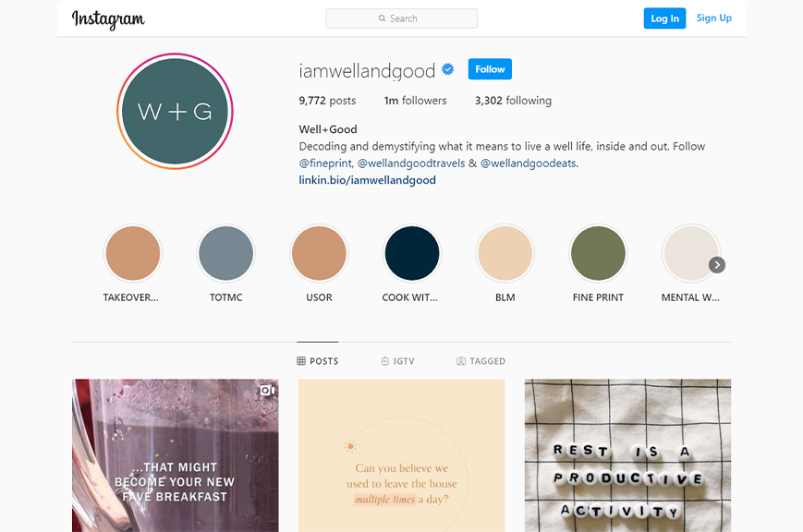The height and width of the screenshot is (532, 803).
Task: Switch to the TAGGED tab
Action: pyautogui.click(x=481, y=361)
